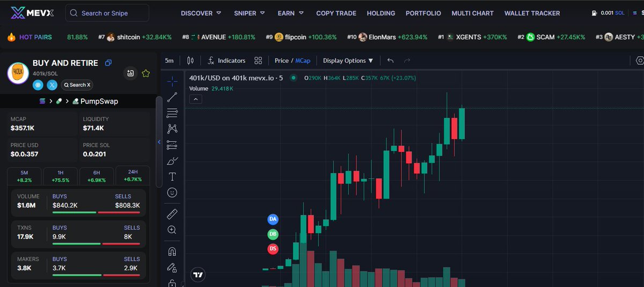Click the DB marker on chart

[273, 234]
